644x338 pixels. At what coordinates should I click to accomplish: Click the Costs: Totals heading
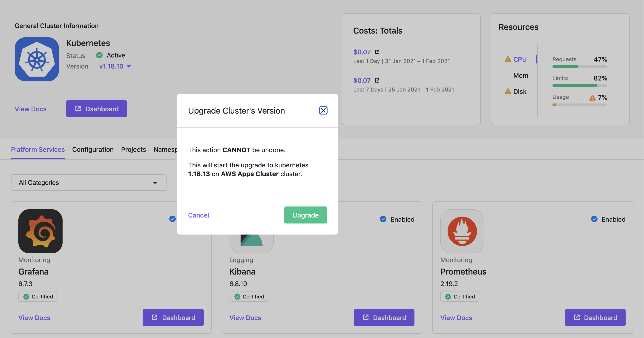378,31
